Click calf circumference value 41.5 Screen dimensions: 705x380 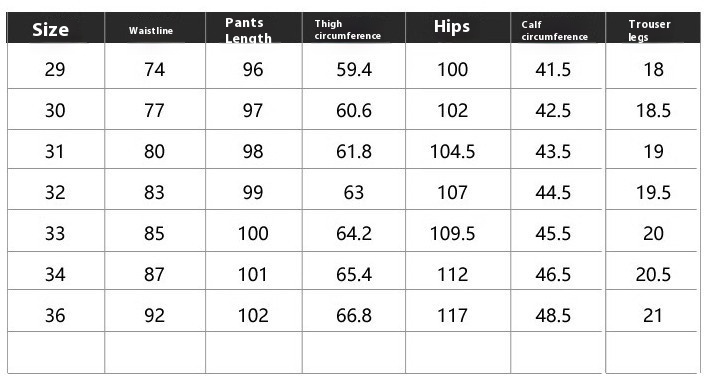(x=553, y=70)
